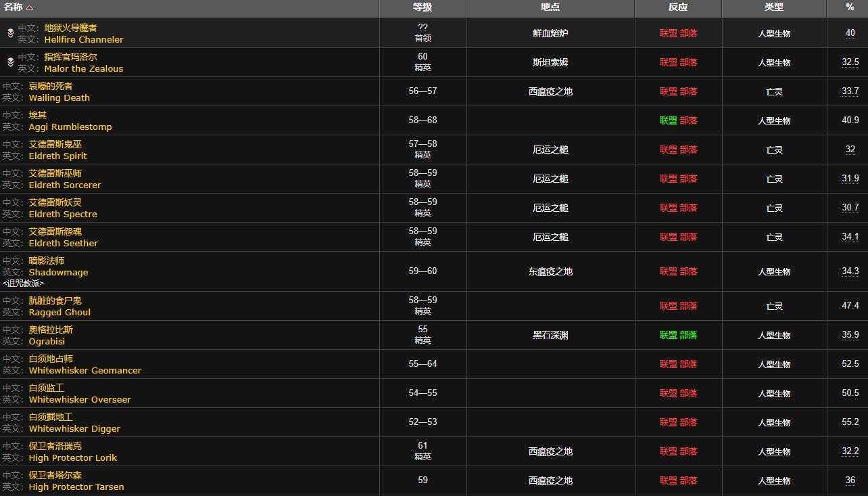Click <诅咒教派> subtitle under Shadowmage
Viewport: 868px width, 496px height.
click(23, 284)
